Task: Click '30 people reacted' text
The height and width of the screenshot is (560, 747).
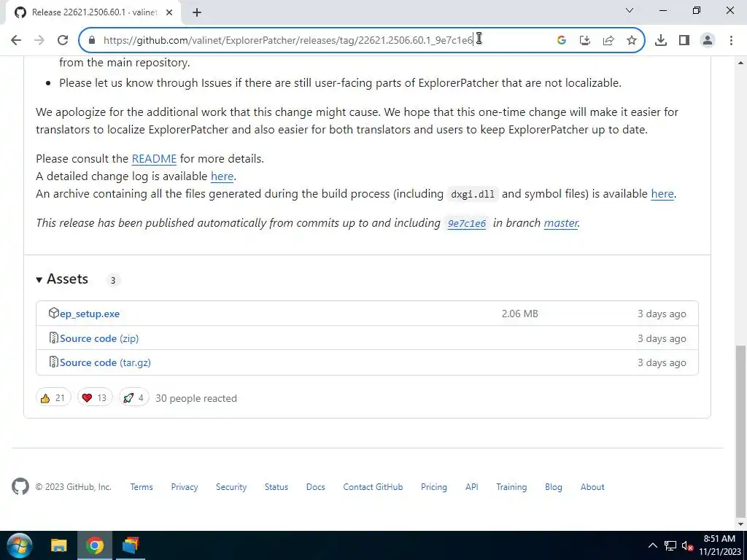Action: click(196, 399)
